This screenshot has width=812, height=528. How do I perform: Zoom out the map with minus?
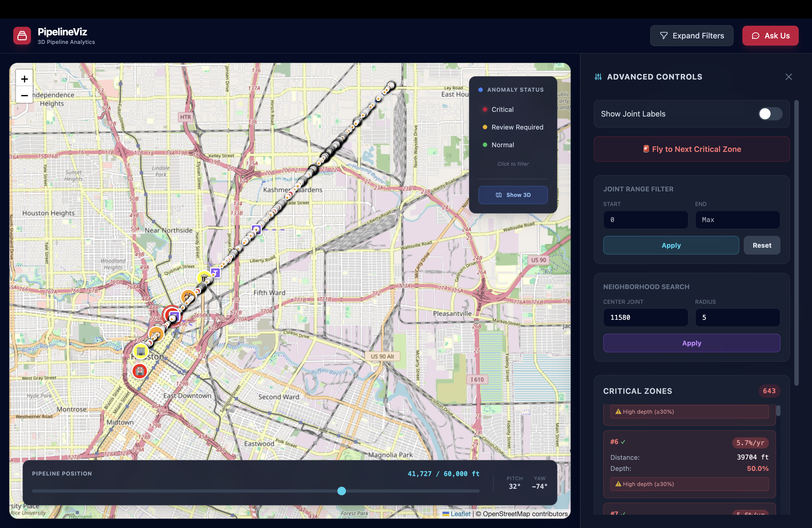click(24, 96)
